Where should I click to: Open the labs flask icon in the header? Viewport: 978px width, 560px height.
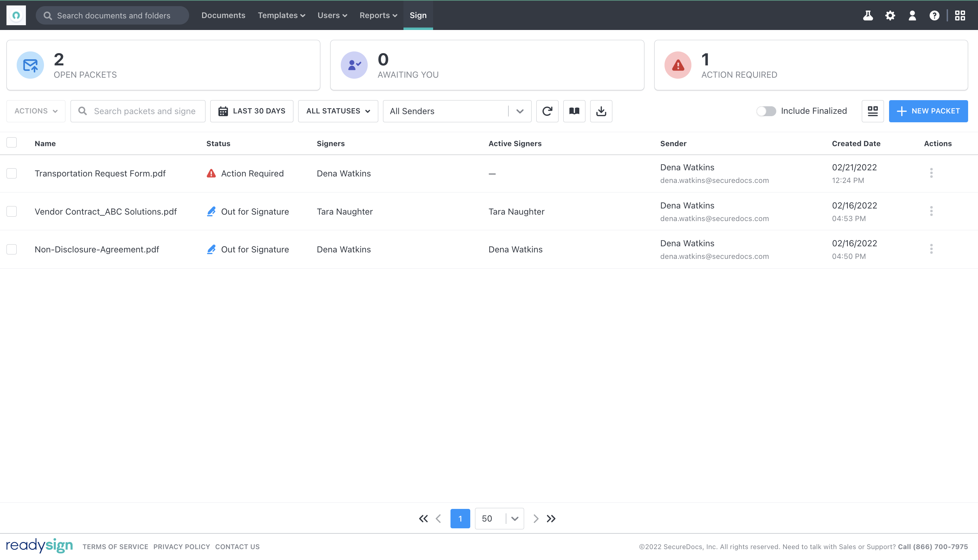pos(868,15)
